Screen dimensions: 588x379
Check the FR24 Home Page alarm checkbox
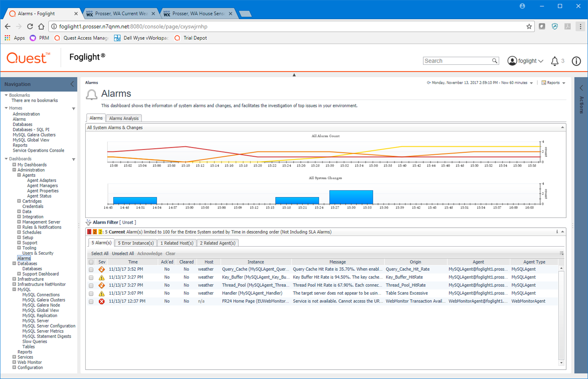pyautogui.click(x=91, y=301)
